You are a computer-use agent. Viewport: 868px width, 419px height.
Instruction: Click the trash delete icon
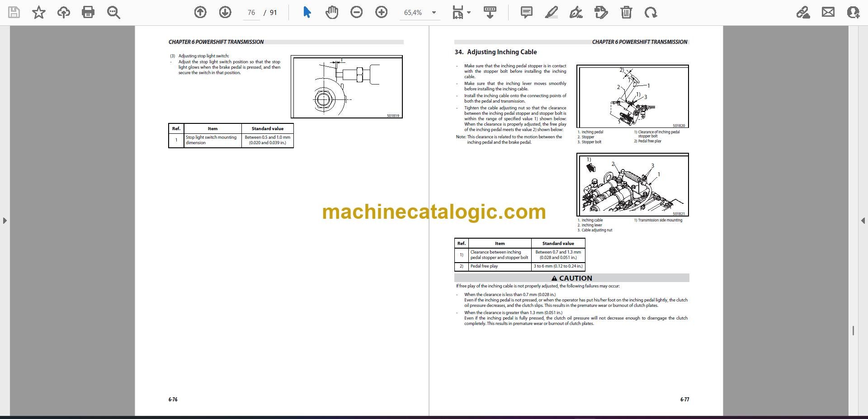(626, 13)
